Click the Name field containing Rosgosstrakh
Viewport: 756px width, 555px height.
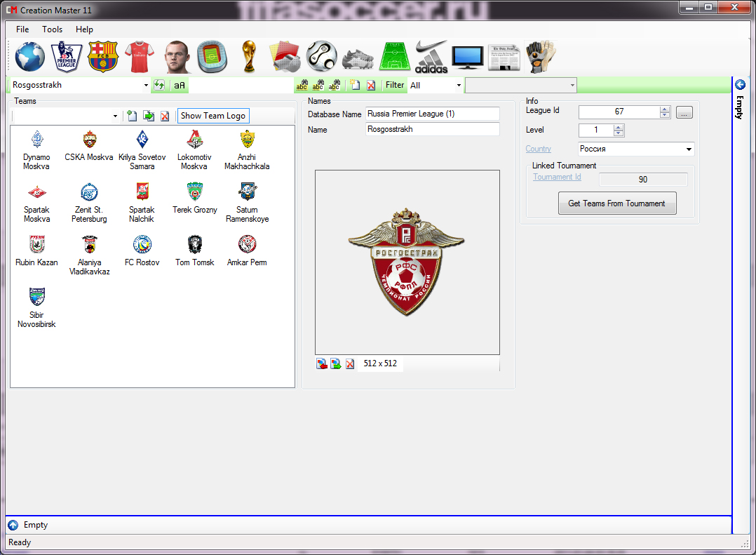click(433, 129)
